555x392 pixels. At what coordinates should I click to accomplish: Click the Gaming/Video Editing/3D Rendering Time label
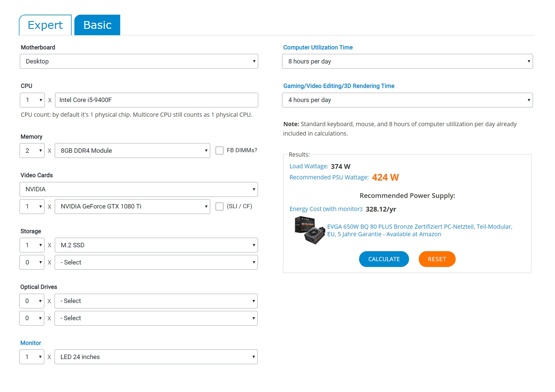pos(339,86)
